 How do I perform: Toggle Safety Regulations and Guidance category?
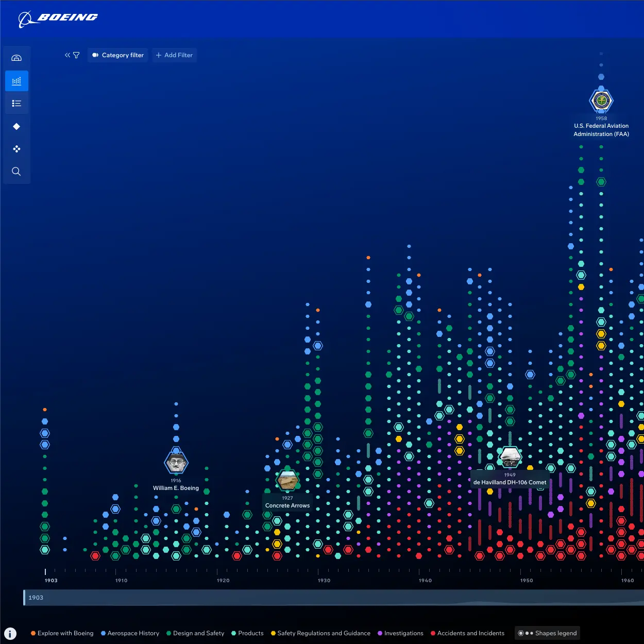point(320,633)
